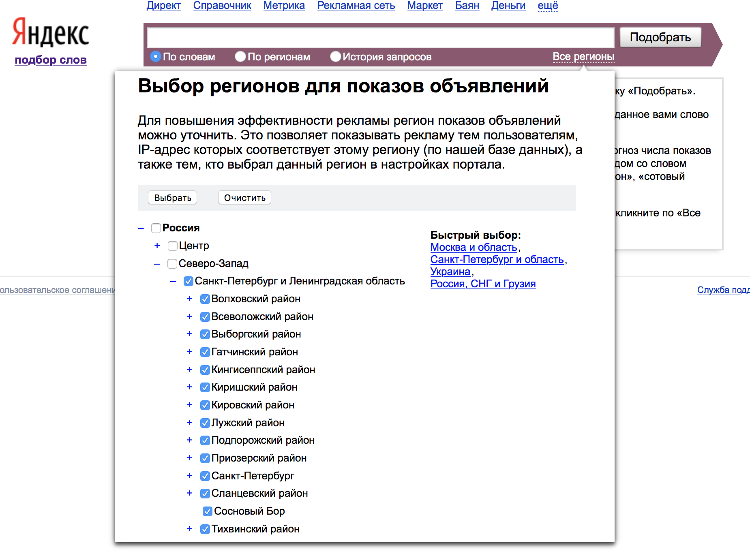The height and width of the screenshot is (560, 750).
Task: Open the Маркет menu link
Action: 425,6
